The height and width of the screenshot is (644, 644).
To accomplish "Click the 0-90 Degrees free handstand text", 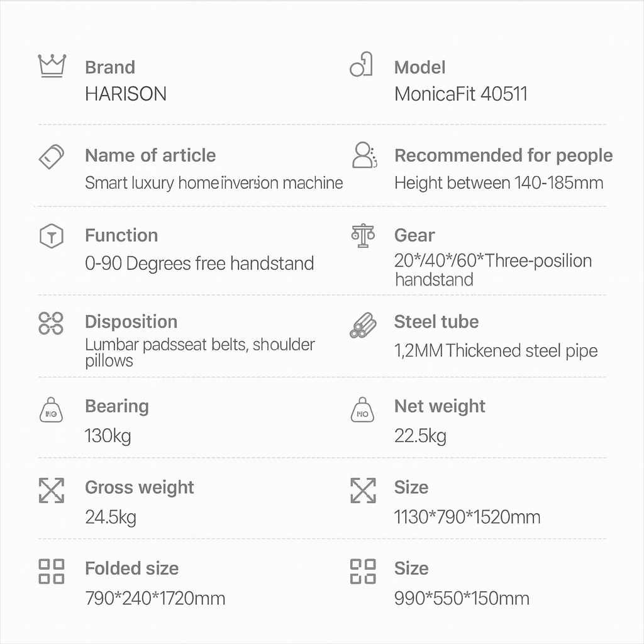I will coord(199,263).
